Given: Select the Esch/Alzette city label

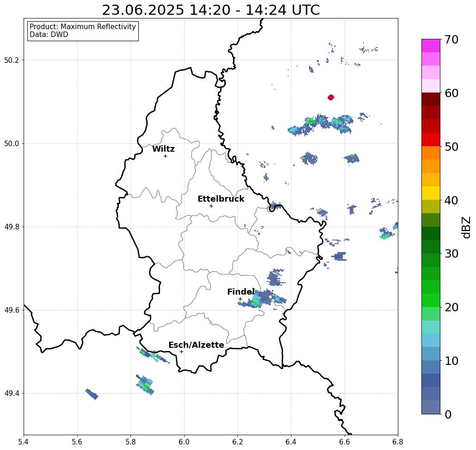Looking at the screenshot, I should (196, 345).
